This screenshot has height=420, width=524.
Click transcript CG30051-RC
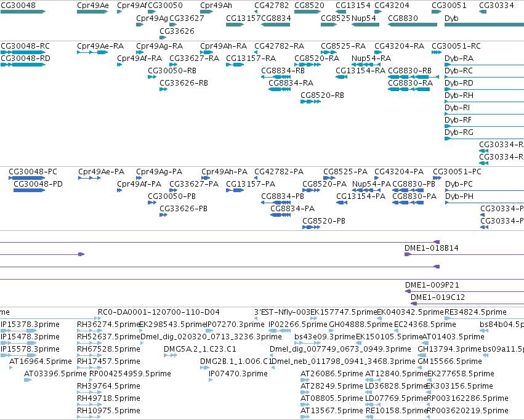456,46
